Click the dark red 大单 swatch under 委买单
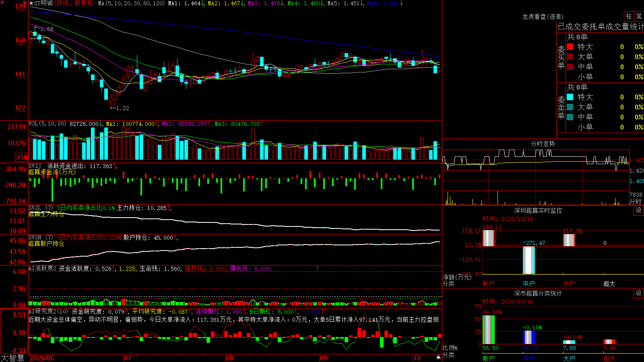This screenshot has width=644, height=362. tap(570, 57)
